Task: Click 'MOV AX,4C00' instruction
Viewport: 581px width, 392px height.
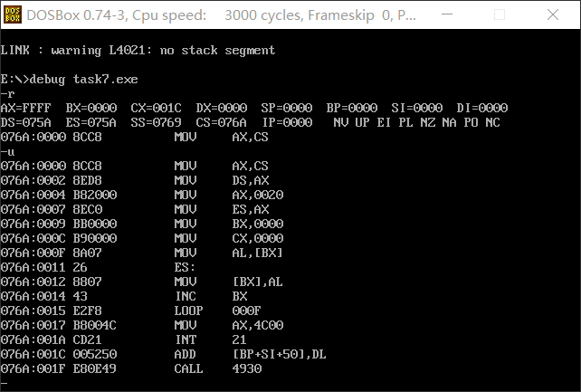Action: pos(229,325)
